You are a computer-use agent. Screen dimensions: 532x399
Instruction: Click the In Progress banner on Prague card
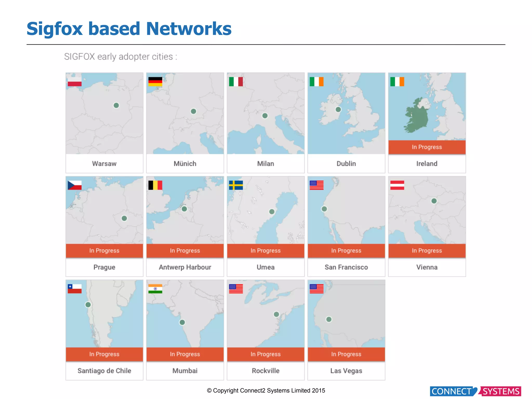pos(104,251)
